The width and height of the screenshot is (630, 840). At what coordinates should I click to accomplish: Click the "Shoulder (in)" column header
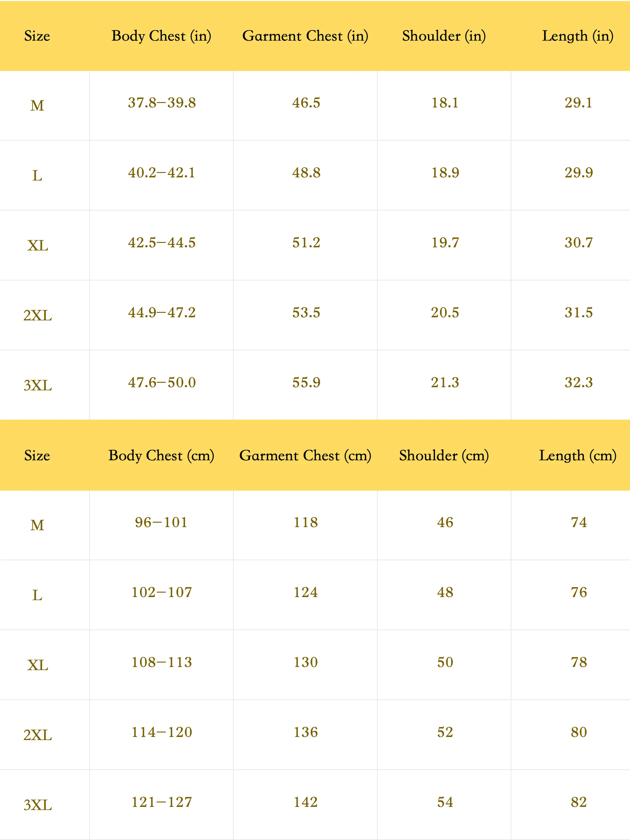(x=444, y=36)
